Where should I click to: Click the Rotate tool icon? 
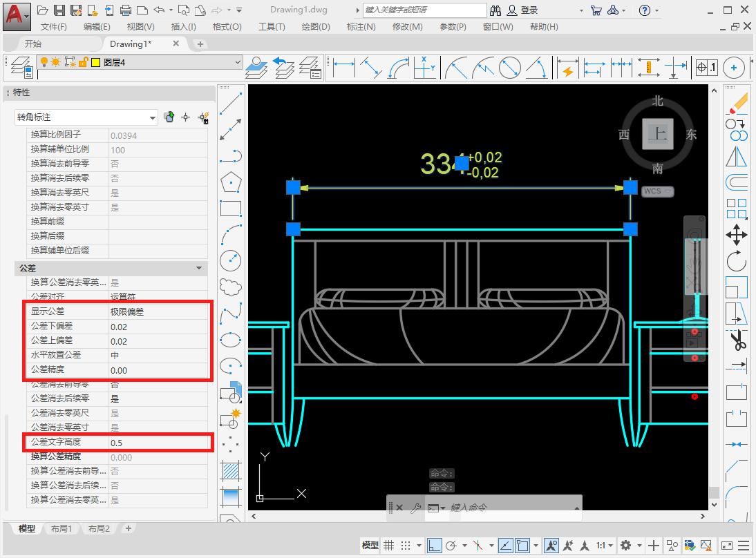[737, 261]
